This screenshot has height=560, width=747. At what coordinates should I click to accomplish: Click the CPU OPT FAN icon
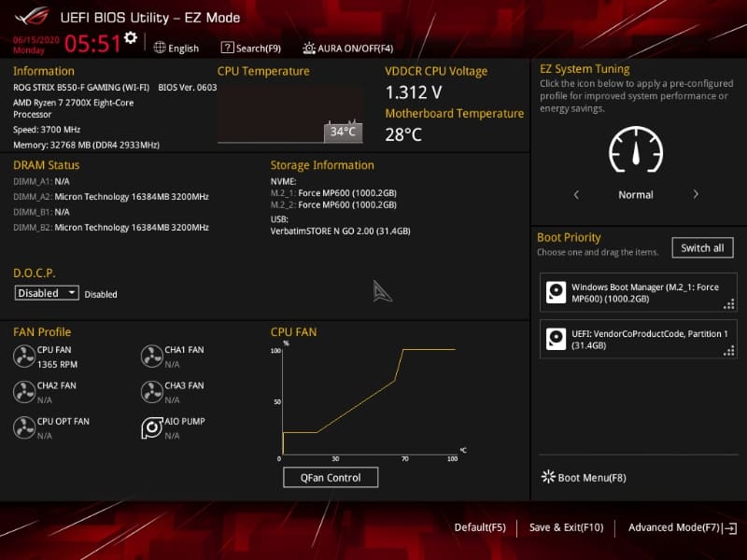pos(25,427)
